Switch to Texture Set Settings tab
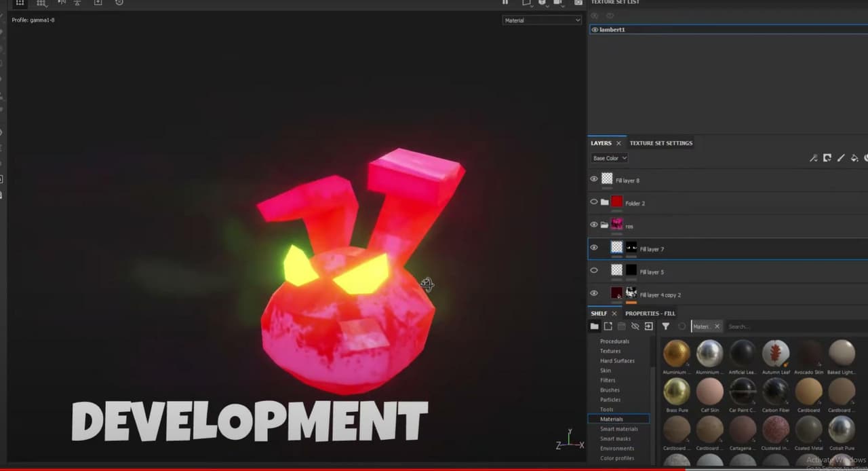The height and width of the screenshot is (471, 868). 661,143
